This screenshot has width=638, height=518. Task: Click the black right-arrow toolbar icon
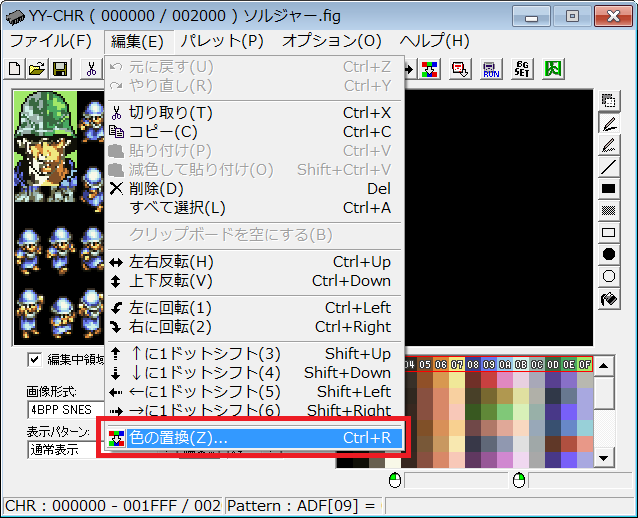pyautogui.click(x=410, y=69)
